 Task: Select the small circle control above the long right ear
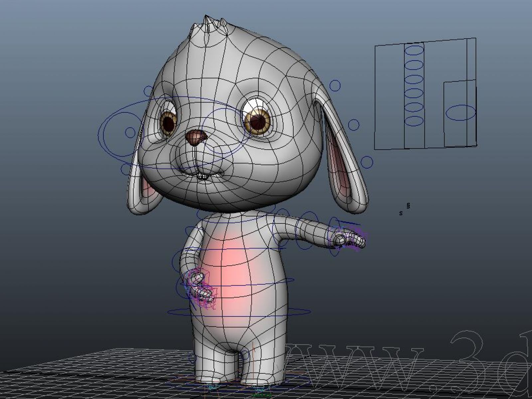pyautogui.click(x=335, y=85)
